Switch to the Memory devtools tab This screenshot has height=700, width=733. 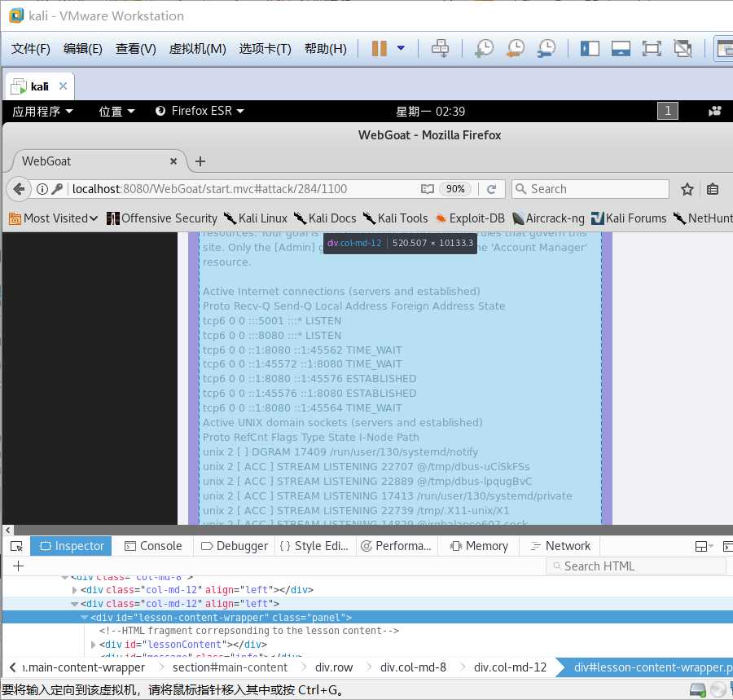coord(479,546)
